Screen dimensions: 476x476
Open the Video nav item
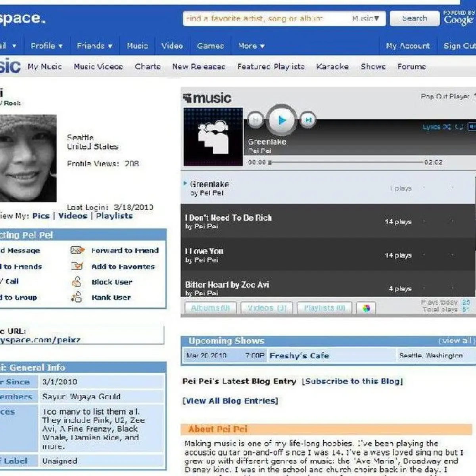click(172, 46)
